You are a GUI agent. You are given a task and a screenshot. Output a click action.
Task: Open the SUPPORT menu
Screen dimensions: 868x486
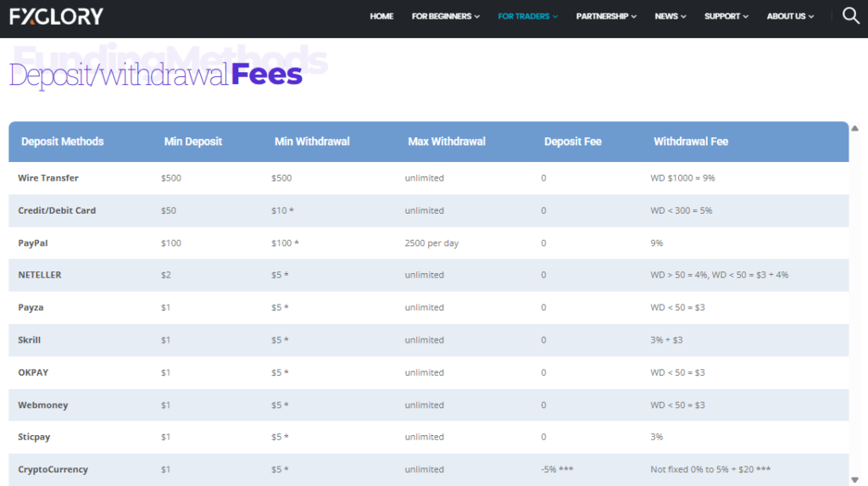click(x=726, y=17)
